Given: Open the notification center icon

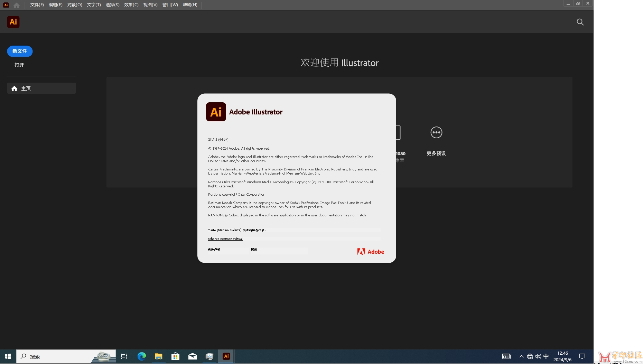Looking at the screenshot, I should coord(582,356).
